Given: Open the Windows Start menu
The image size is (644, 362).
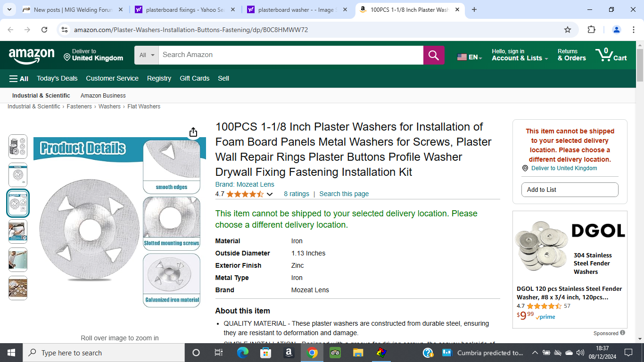Looking at the screenshot, I should (x=11, y=353).
